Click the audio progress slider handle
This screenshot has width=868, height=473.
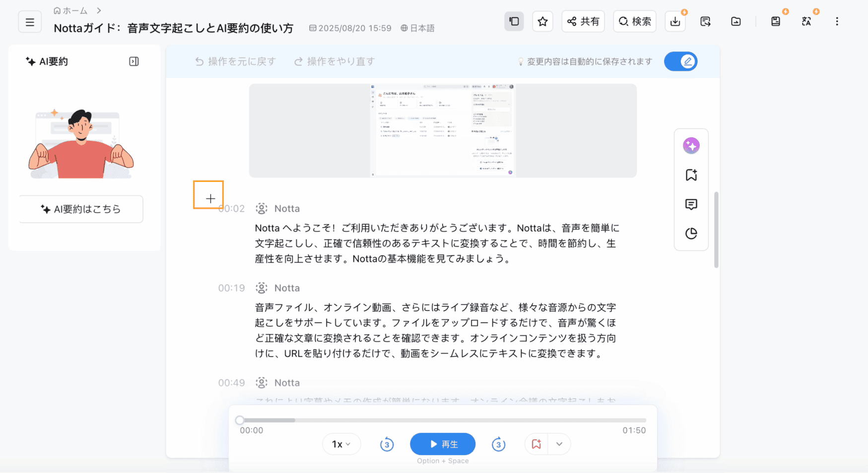pyautogui.click(x=240, y=420)
